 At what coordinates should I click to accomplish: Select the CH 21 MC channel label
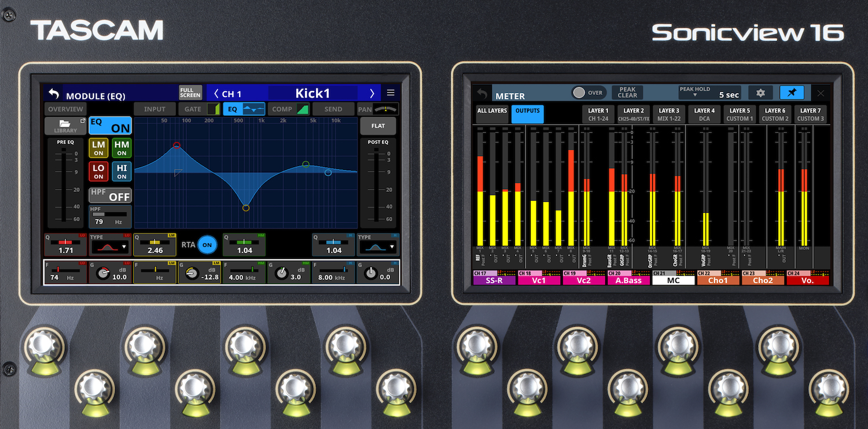(x=674, y=278)
